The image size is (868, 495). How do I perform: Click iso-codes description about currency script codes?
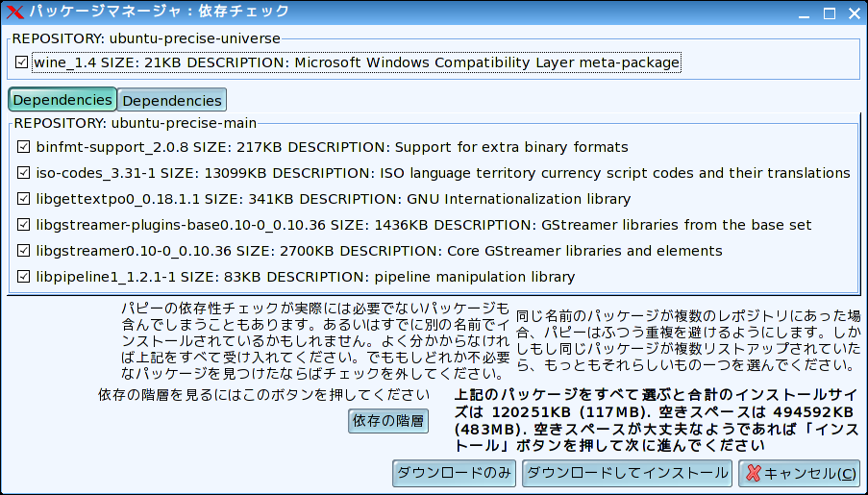point(615,173)
